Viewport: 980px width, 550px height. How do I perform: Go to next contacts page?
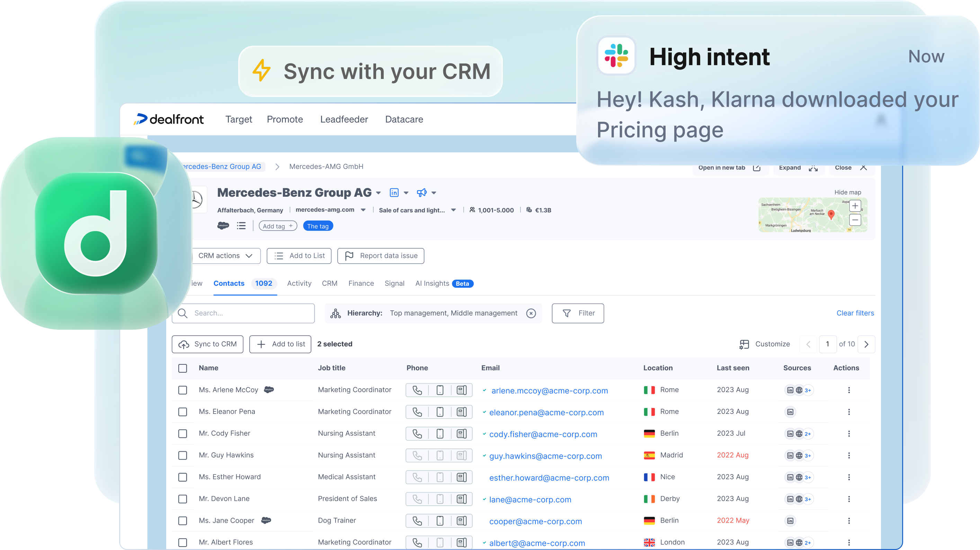pyautogui.click(x=866, y=344)
